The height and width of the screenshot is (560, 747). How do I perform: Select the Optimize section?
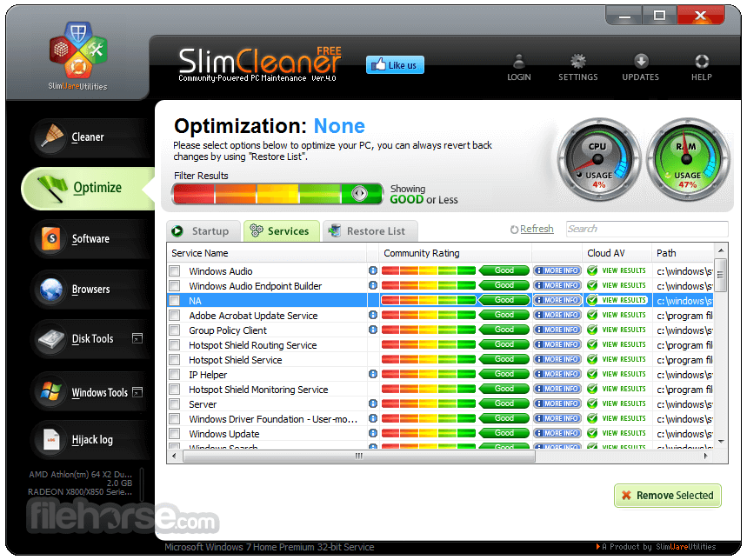88,188
